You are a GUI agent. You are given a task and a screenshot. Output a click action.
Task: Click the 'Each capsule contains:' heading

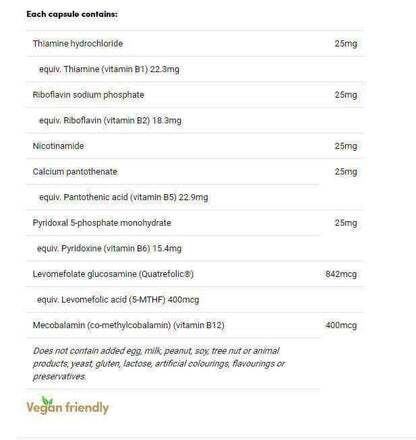click(x=72, y=14)
